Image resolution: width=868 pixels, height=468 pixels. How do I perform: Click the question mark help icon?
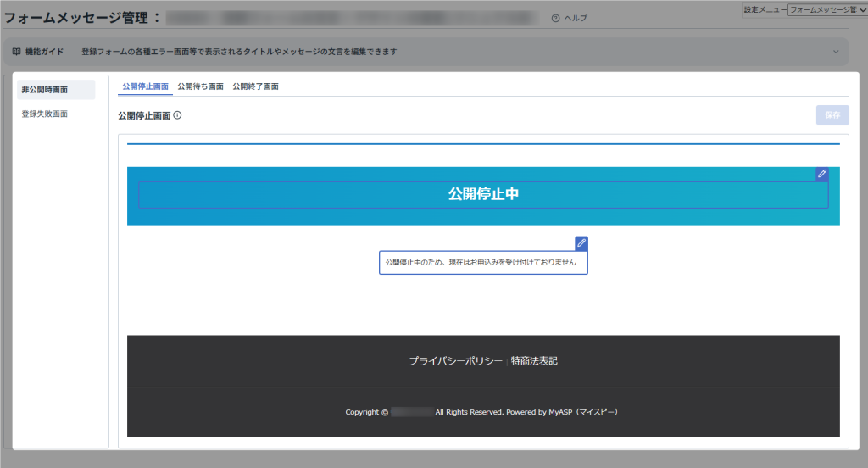(x=555, y=18)
